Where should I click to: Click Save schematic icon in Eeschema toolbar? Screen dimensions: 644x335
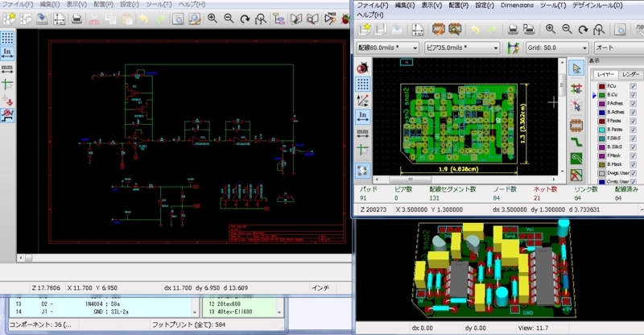tap(42, 19)
